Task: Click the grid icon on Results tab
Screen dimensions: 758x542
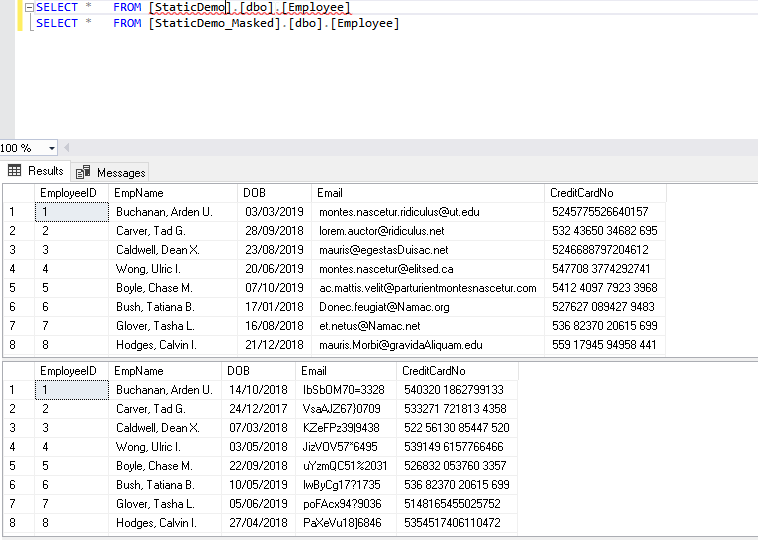Action: (15, 171)
